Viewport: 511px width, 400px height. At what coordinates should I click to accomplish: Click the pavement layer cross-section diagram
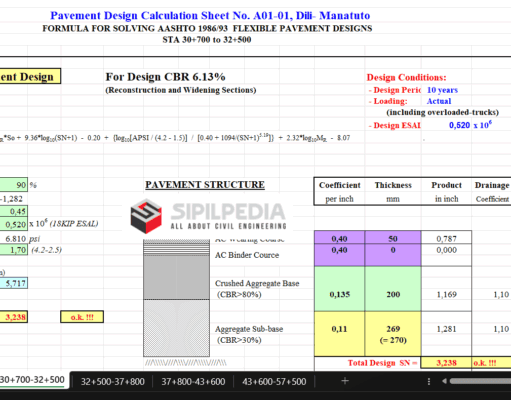(x=176, y=298)
